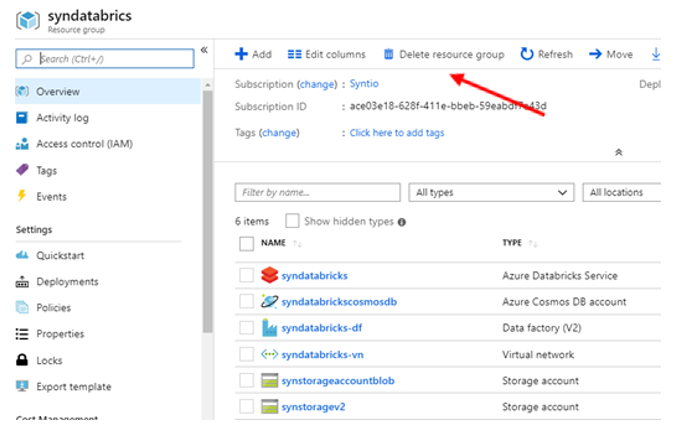Sort by NAME column arrows
Image resolution: width=682 pixels, height=434 pixels.
[x=297, y=244]
